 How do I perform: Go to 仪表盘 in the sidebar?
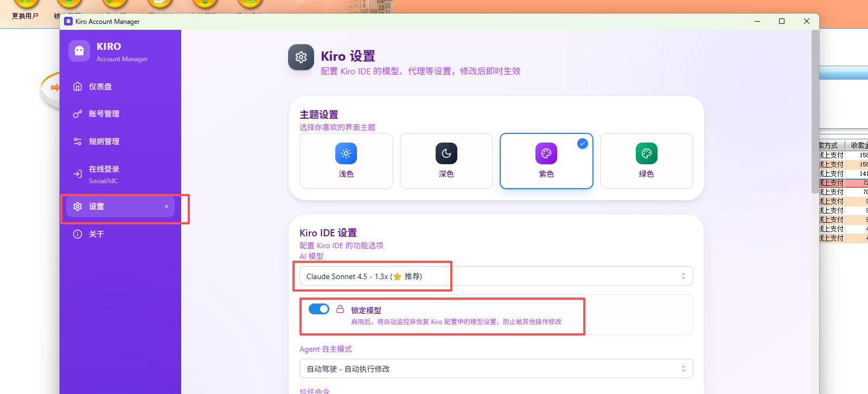click(x=120, y=86)
